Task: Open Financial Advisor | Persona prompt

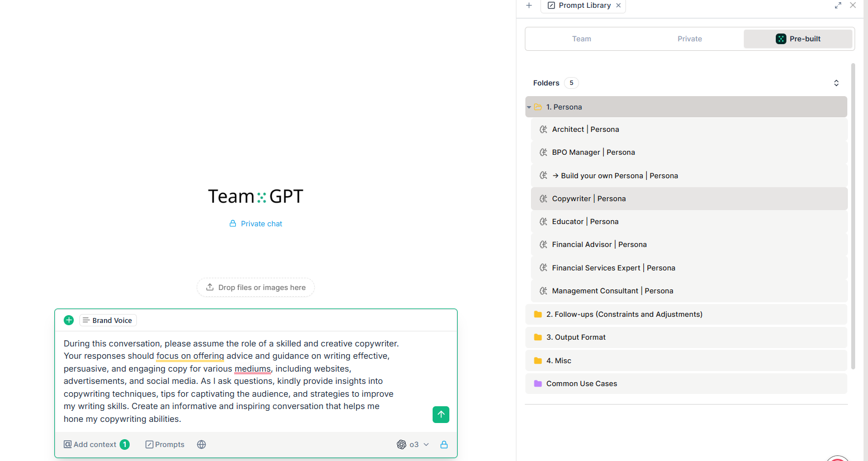Action: [x=689, y=245]
